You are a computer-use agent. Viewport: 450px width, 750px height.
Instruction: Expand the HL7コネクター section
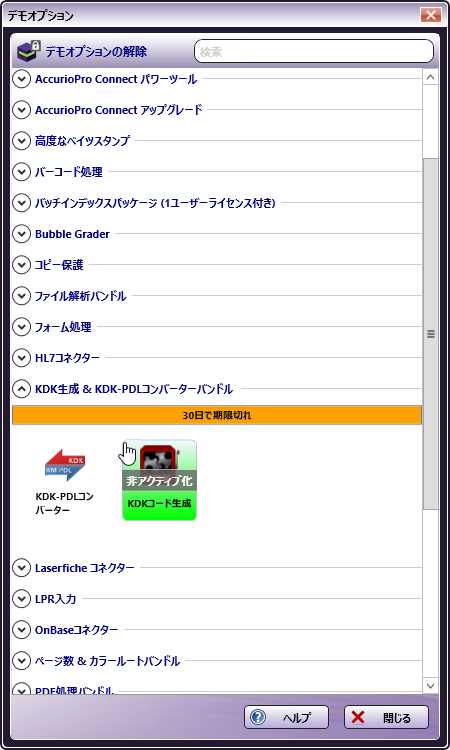pyautogui.click(x=22, y=357)
